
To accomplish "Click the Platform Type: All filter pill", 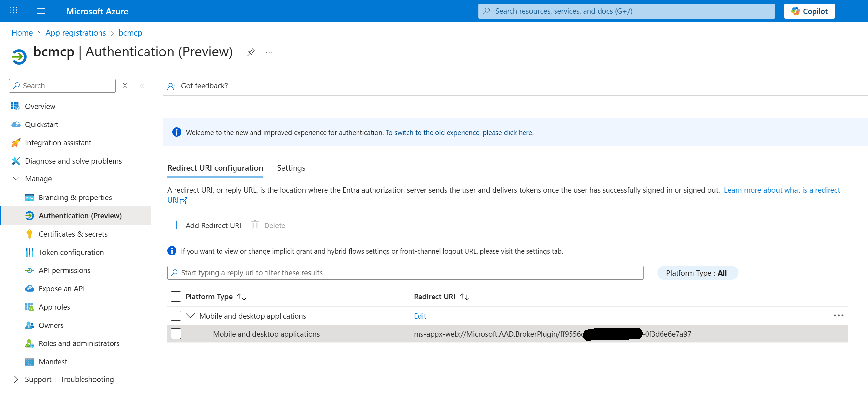I will [697, 273].
